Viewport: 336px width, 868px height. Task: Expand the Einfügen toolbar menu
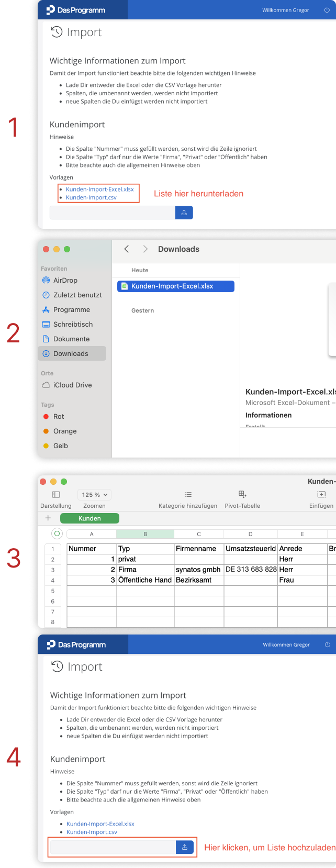point(321,495)
